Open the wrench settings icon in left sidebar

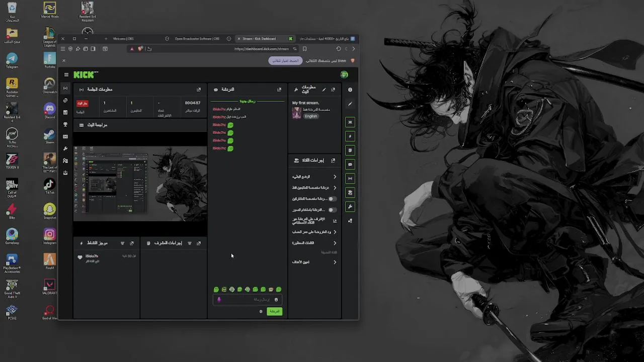pos(65,148)
